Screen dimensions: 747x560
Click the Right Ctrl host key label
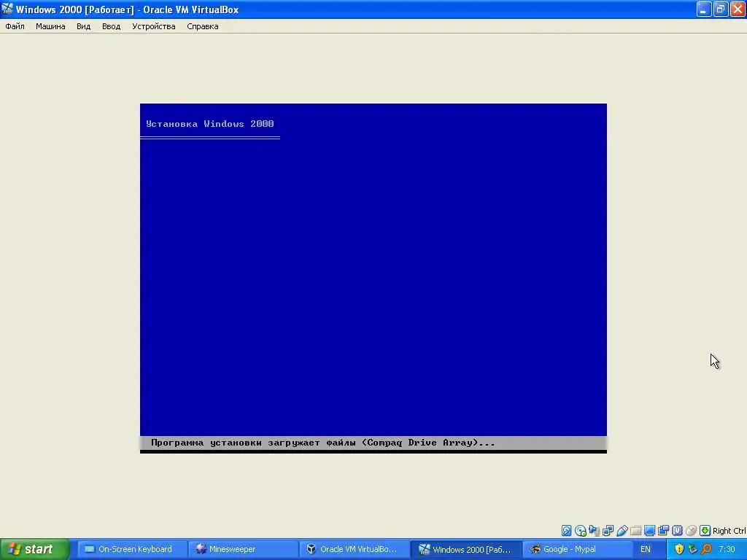click(729, 531)
